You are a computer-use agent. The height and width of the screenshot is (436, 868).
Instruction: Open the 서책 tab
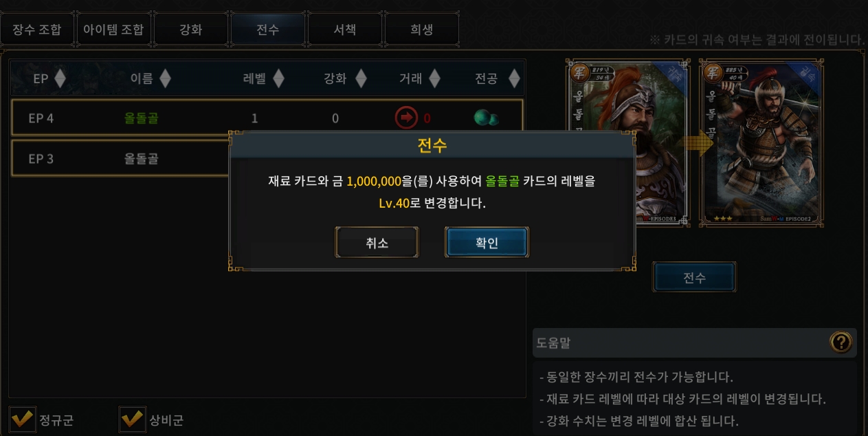coord(344,30)
